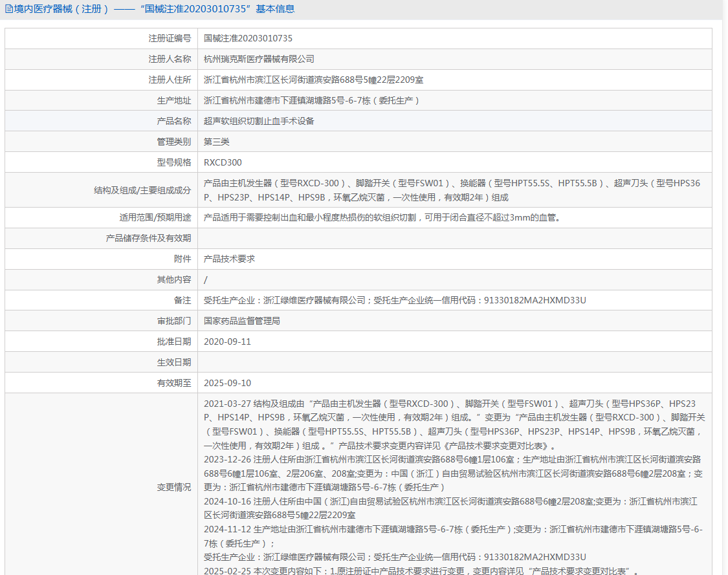Click the document icon beside the page title

(9, 9)
